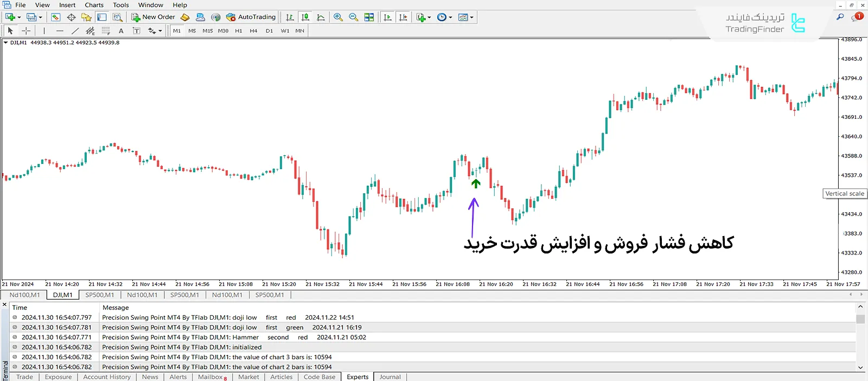Open the File menu
Screen dimensions: 868x381
click(21, 5)
